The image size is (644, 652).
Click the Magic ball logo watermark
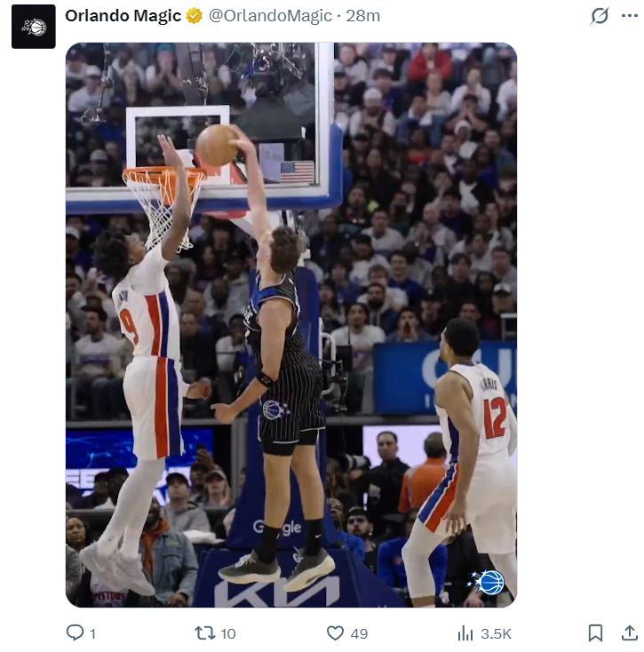coord(489,582)
